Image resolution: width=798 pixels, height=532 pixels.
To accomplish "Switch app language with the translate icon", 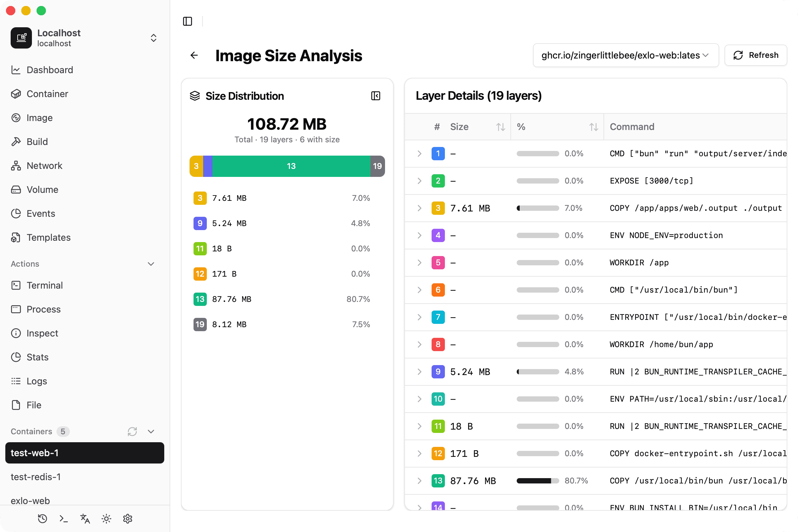I will (84, 519).
